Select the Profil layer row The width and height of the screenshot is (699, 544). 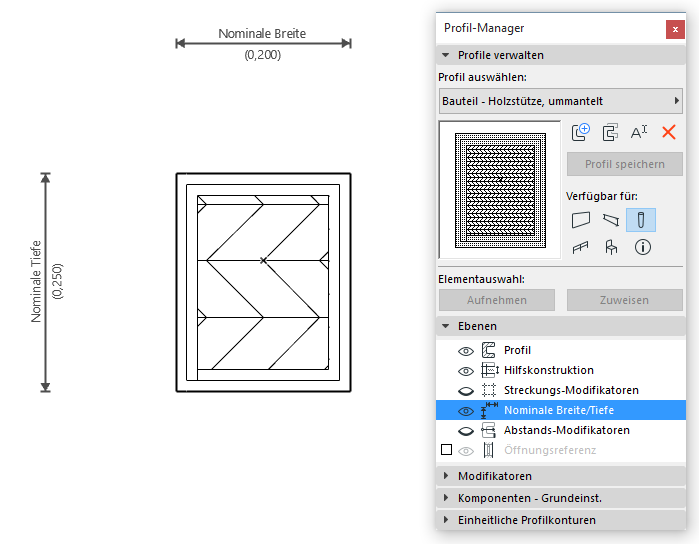point(561,350)
